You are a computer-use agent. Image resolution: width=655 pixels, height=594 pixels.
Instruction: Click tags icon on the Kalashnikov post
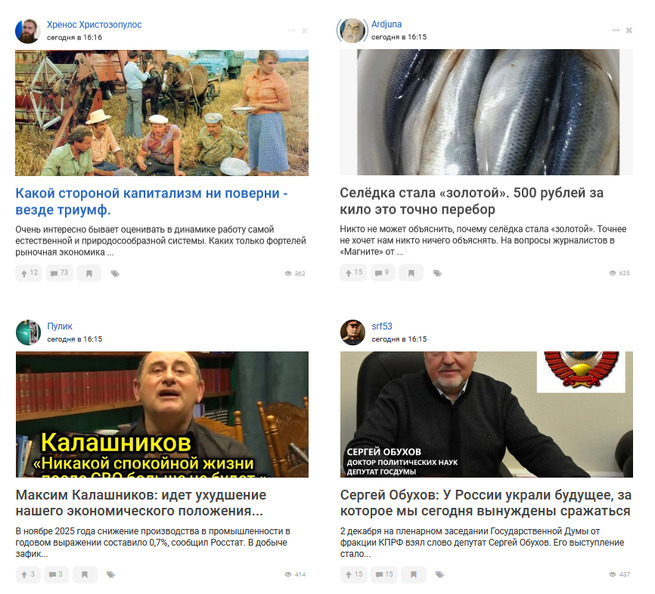click(111, 575)
